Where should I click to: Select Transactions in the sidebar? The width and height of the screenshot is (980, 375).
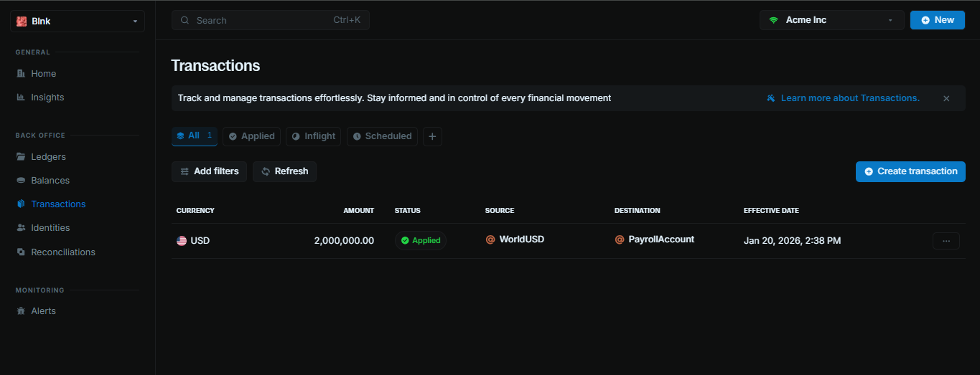coord(58,204)
